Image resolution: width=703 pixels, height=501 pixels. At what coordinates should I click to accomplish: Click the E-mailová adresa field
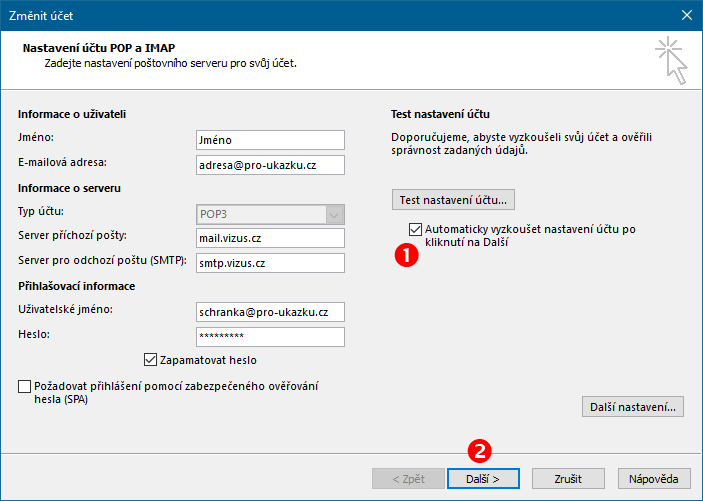tap(270, 165)
